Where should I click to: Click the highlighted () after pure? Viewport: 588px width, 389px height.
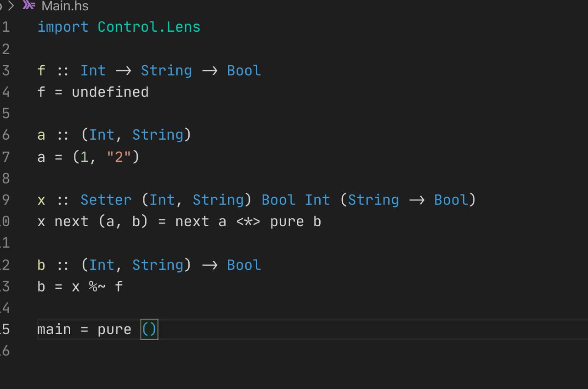149,330
